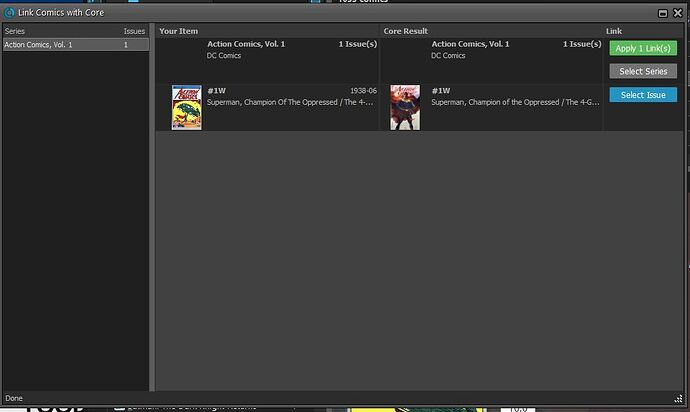This screenshot has width=690, height=412.
Task: Select the #1W issue in Your Item
Action: 217,90
